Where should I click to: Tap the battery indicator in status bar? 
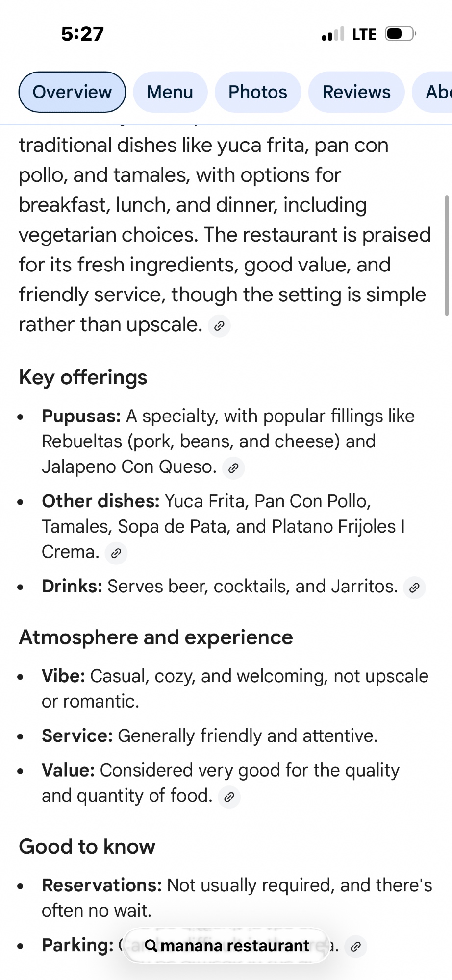click(x=400, y=34)
